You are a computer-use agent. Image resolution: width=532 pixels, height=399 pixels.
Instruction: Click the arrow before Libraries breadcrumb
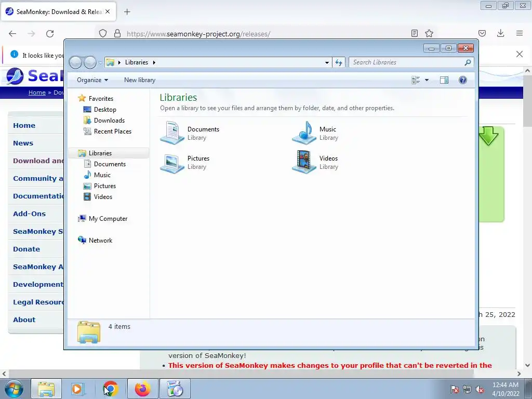click(x=119, y=62)
